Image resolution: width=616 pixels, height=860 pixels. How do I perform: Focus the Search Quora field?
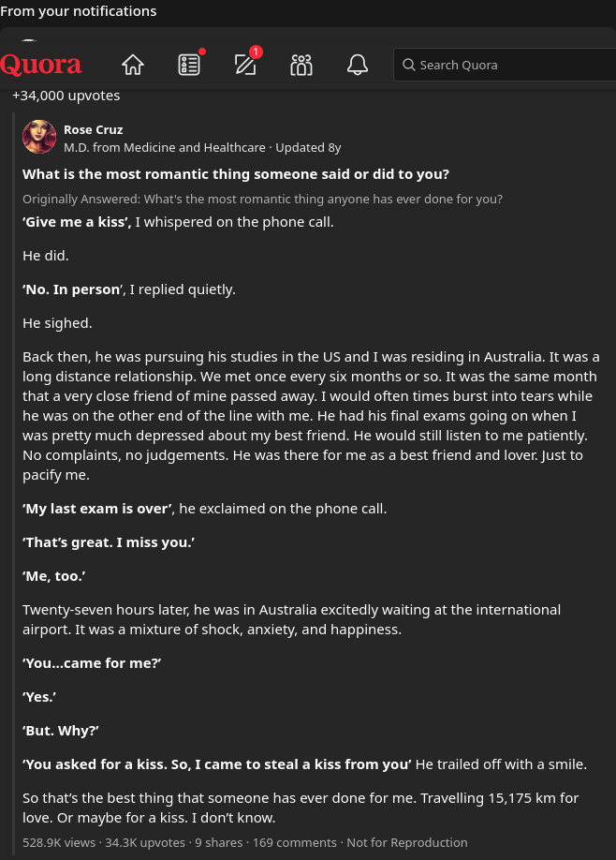[505, 65]
